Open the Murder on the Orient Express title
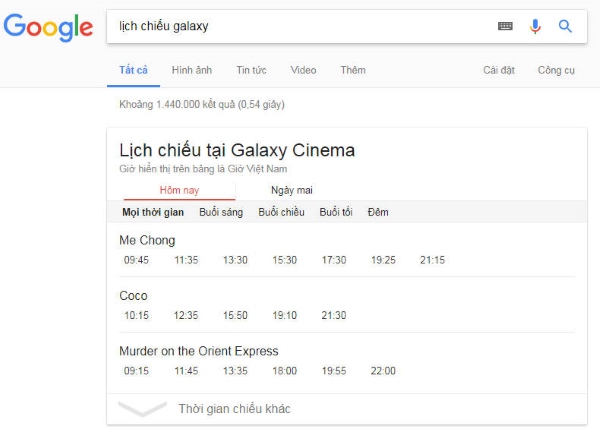This screenshot has width=600, height=436. coord(198,351)
